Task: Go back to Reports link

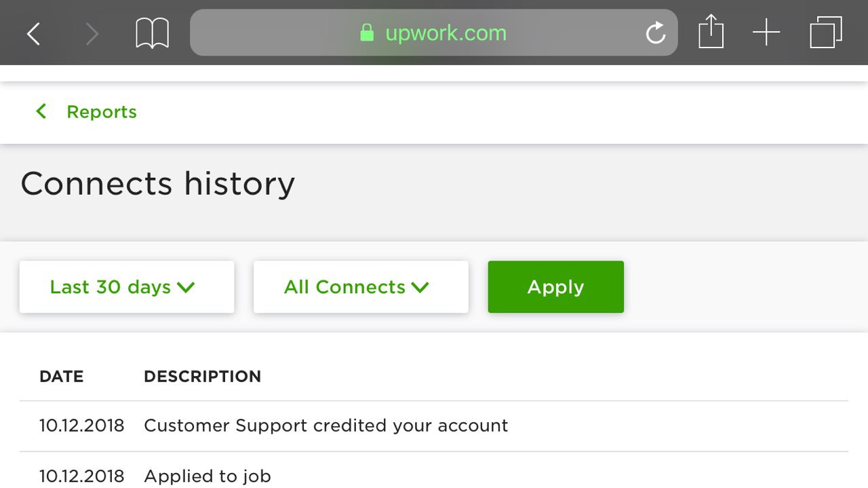Action: click(102, 112)
